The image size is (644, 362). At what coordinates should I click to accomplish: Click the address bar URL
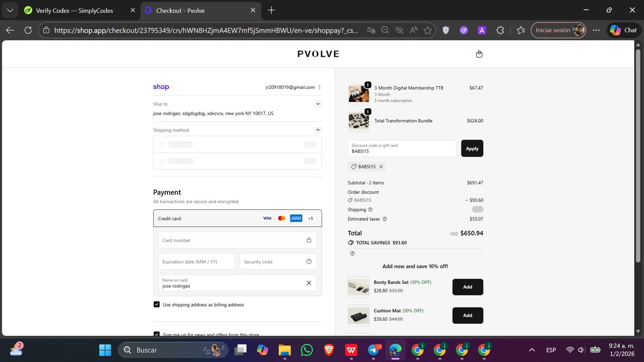click(x=206, y=30)
